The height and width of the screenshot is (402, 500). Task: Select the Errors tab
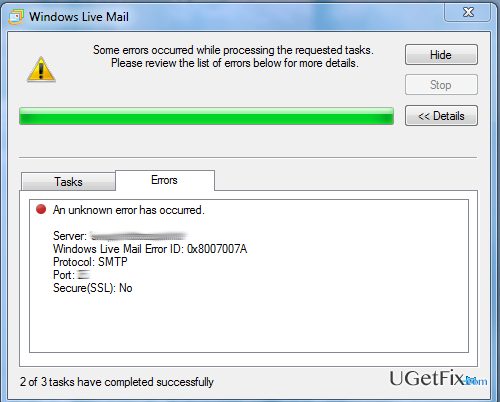click(165, 180)
